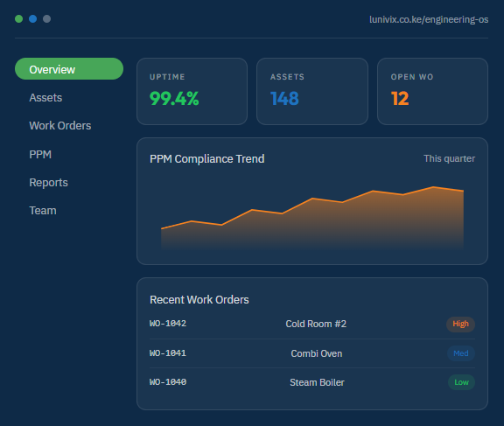Click the Uptime 99.4% card
504x426 pixels.
click(192, 91)
